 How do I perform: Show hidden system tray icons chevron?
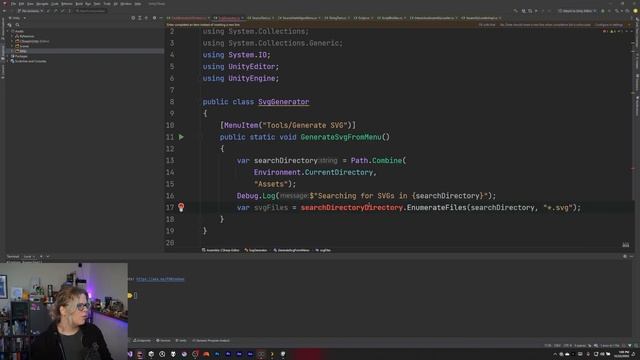click(x=555, y=354)
